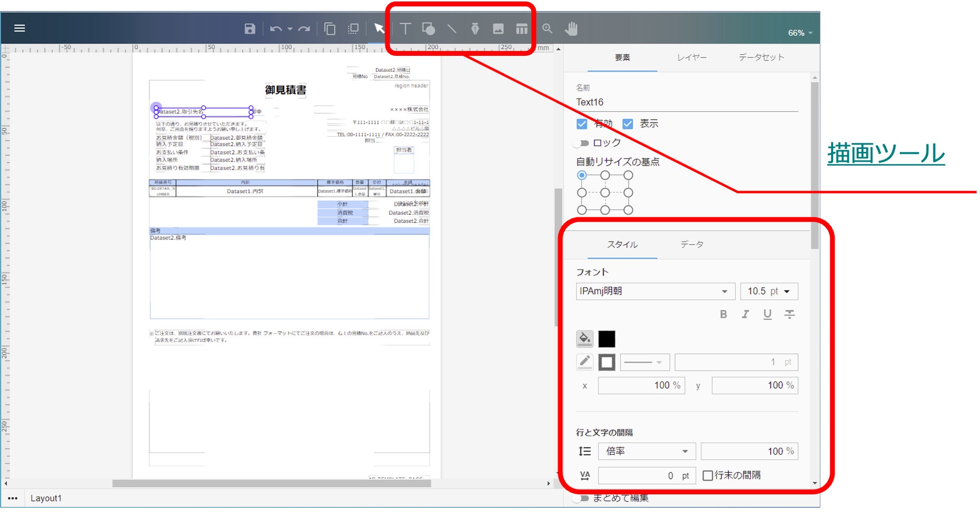The image size is (980, 512).
Task: Open the hamburger main menu
Action: point(20,28)
